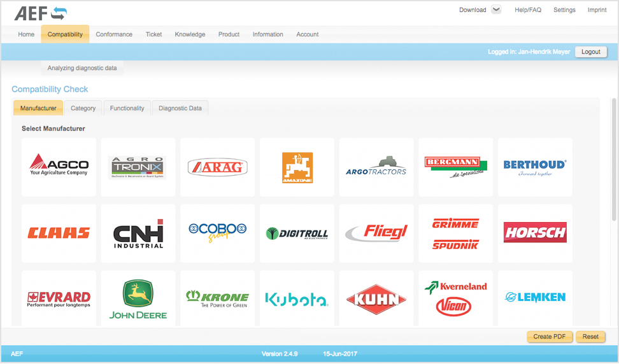This screenshot has width=619, height=364.
Task: Open the Ticket menu item
Action: tap(153, 34)
